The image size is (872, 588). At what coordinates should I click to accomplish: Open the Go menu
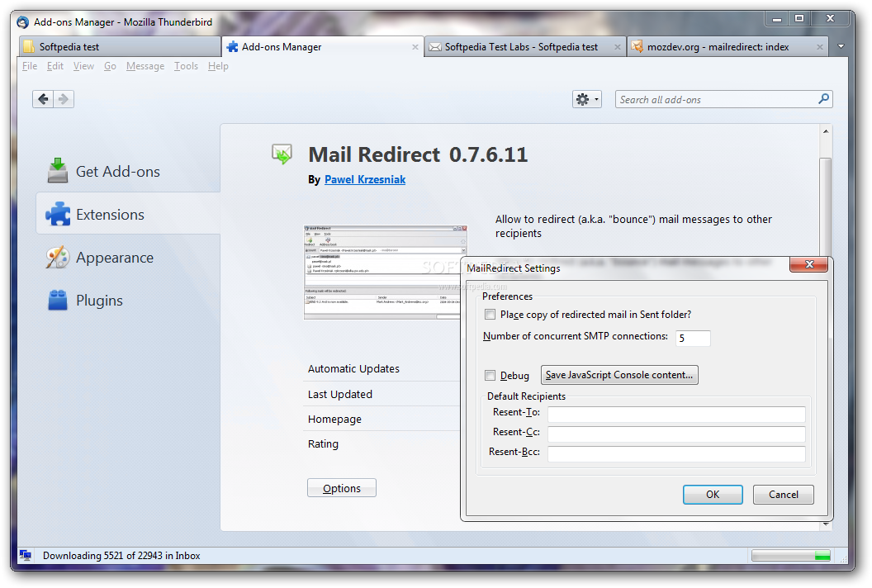tap(110, 66)
